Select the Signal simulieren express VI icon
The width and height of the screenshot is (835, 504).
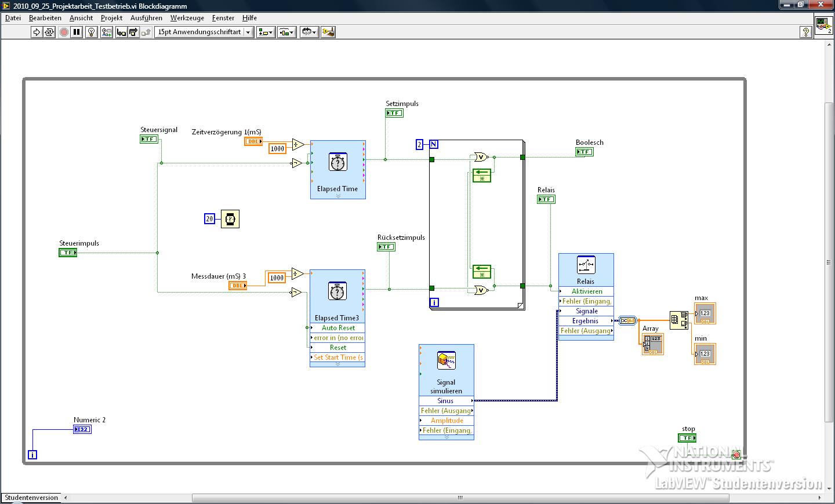click(x=446, y=361)
